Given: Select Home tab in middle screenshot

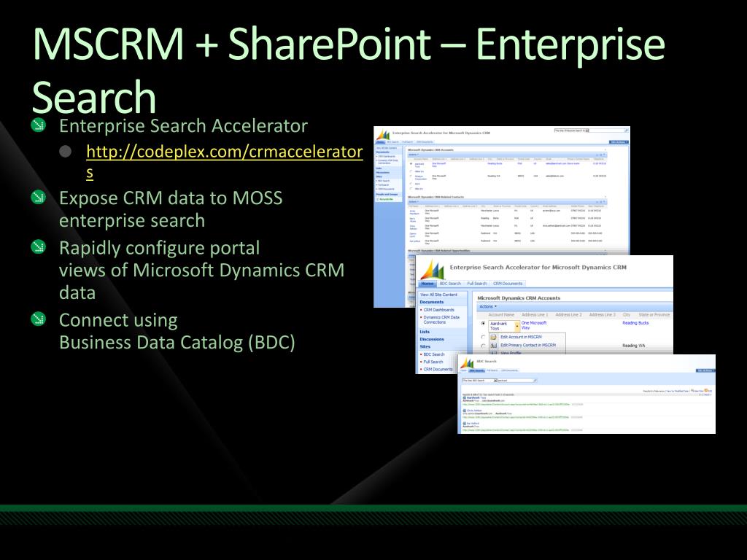Looking at the screenshot, I should 427,284.
